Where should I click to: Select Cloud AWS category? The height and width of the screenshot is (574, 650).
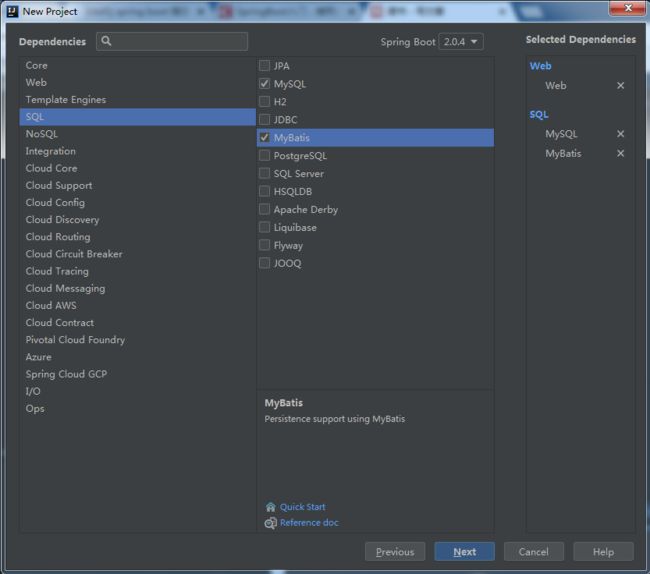click(x=138, y=305)
